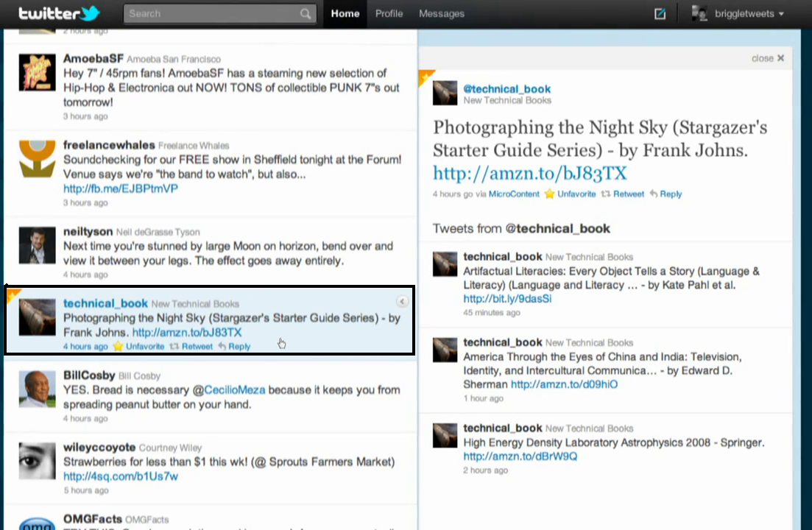
Task: Click the wileyccoyote eye avatar
Action: coord(37,461)
